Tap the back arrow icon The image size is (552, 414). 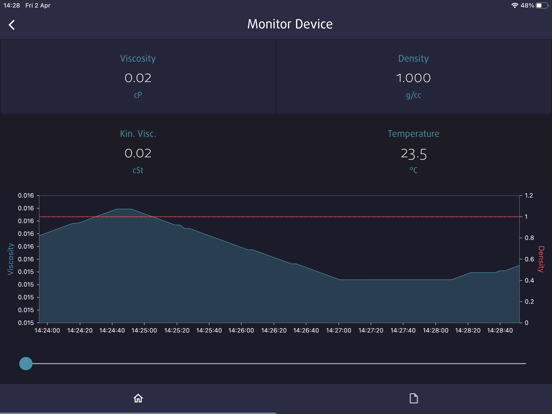click(x=12, y=25)
